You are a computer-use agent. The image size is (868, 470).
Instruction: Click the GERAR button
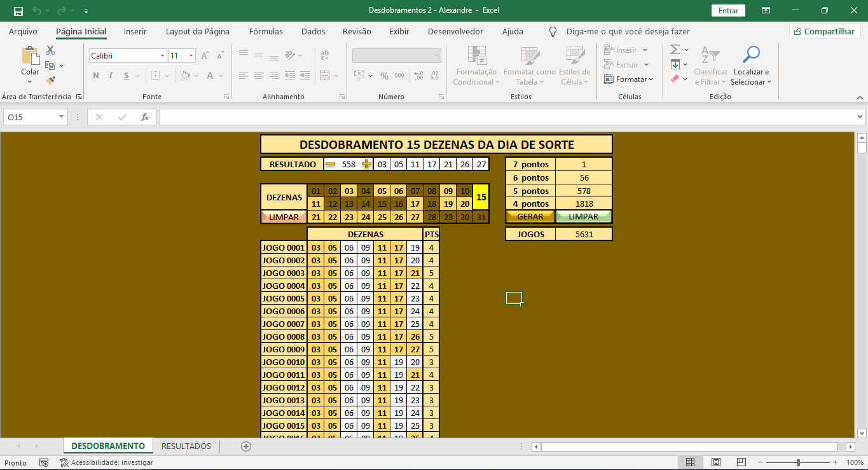coord(530,216)
